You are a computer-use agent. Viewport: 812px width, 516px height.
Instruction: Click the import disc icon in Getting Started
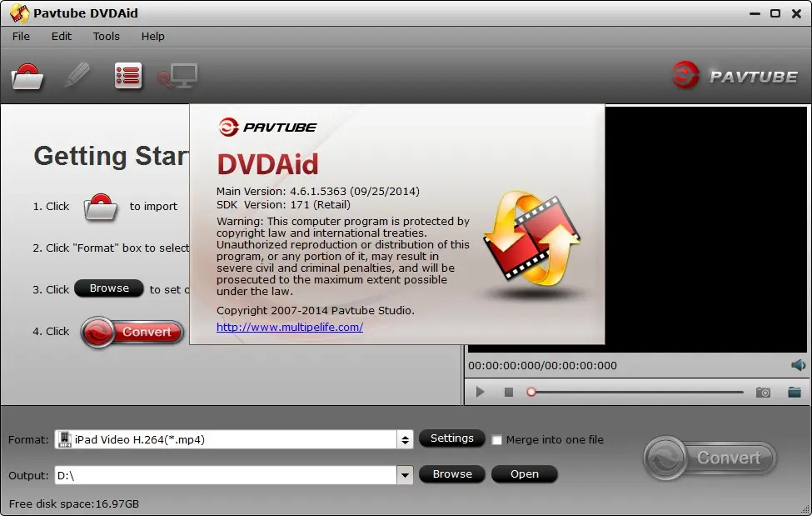coord(101,207)
